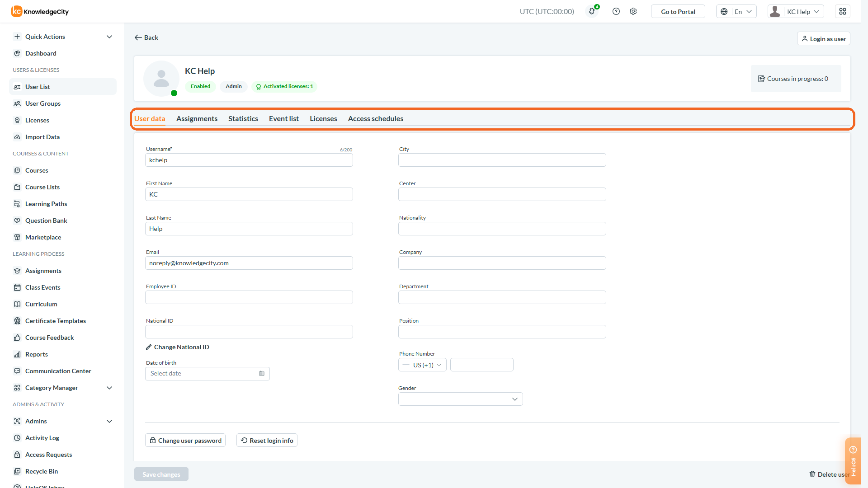
Task: Click the Save changes button
Action: [x=161, y=474]
